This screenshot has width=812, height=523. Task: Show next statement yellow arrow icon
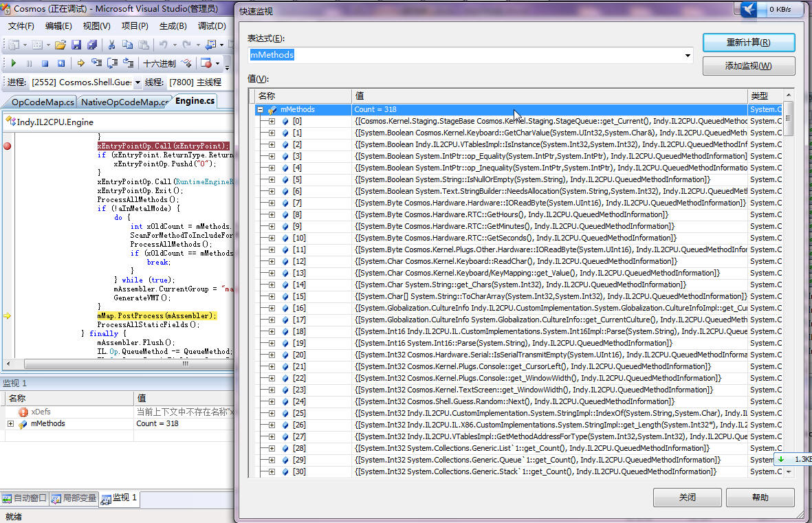pos(80,63)
